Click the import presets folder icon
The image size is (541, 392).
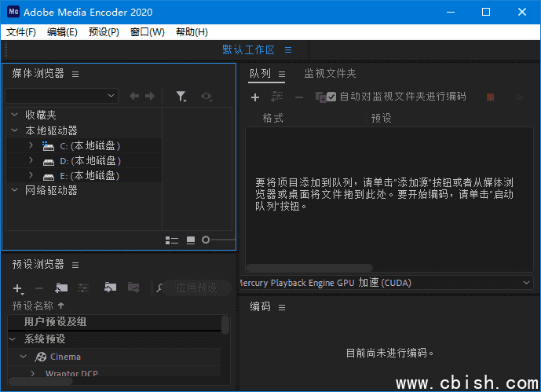pyautogui.click(x=110, y=287)
